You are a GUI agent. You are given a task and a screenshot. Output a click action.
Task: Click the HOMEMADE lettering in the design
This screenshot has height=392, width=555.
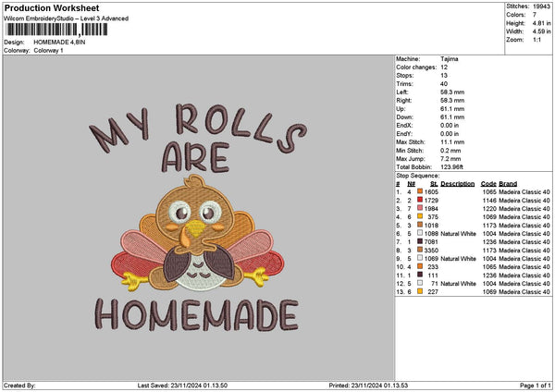(x=197, y=315)
